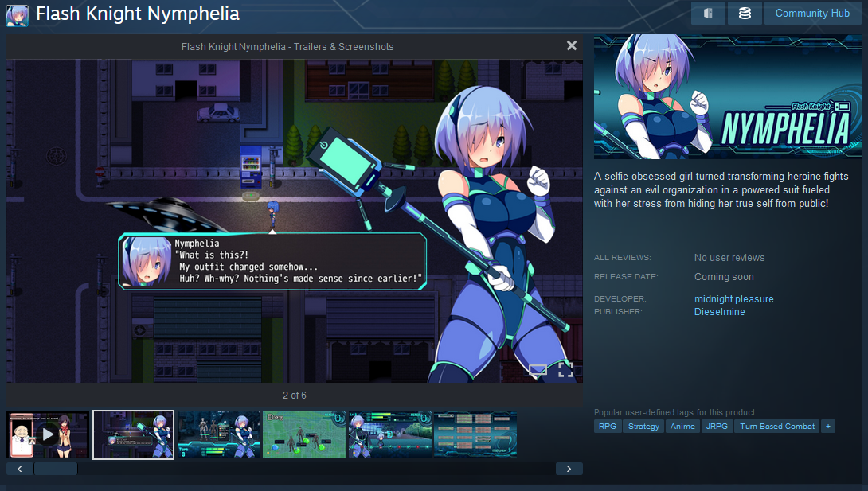Select the JRPG tag
868x491 pixels.
717,427
